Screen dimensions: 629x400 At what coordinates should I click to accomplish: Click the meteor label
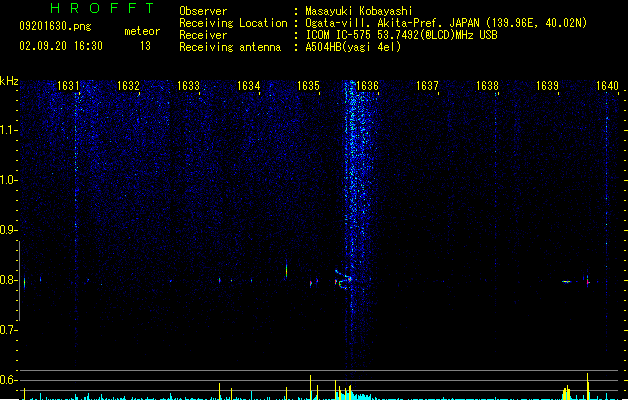(142, 31)
